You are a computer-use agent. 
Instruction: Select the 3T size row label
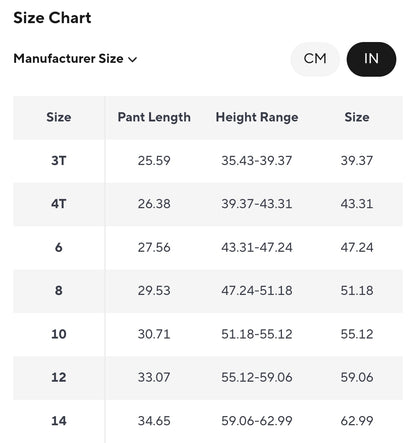click(59, 161)
